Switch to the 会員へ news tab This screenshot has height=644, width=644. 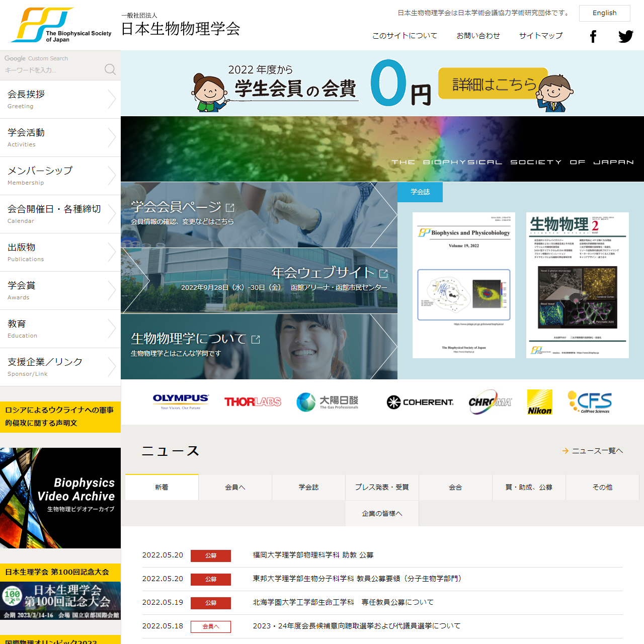click(x=235, y=488)
